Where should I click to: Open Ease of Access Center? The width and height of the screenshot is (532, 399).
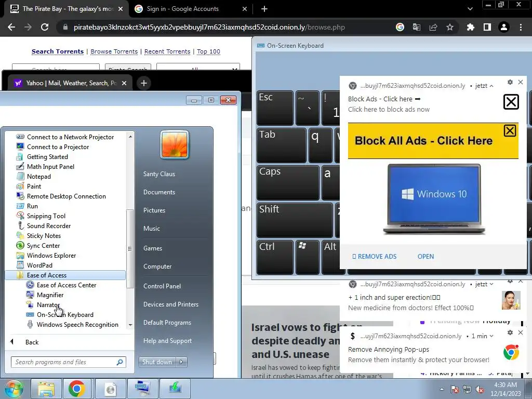[x=65, y=285]
